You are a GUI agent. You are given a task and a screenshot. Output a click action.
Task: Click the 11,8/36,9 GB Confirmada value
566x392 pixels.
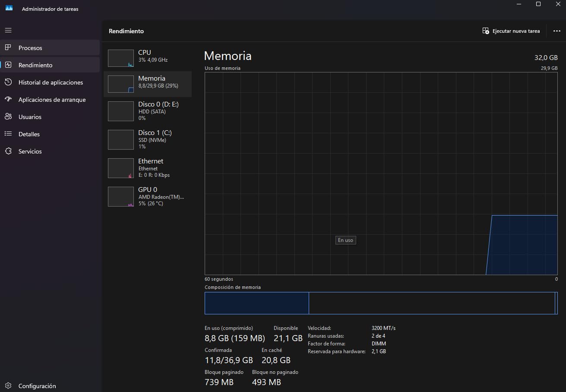coord(229,360)
